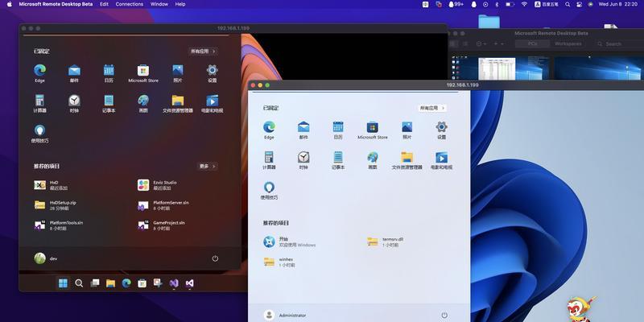The width and height of the screenshot is (644, 322).
Task: Open Paint (画图) in the dark Start menu
Action: 143,104
